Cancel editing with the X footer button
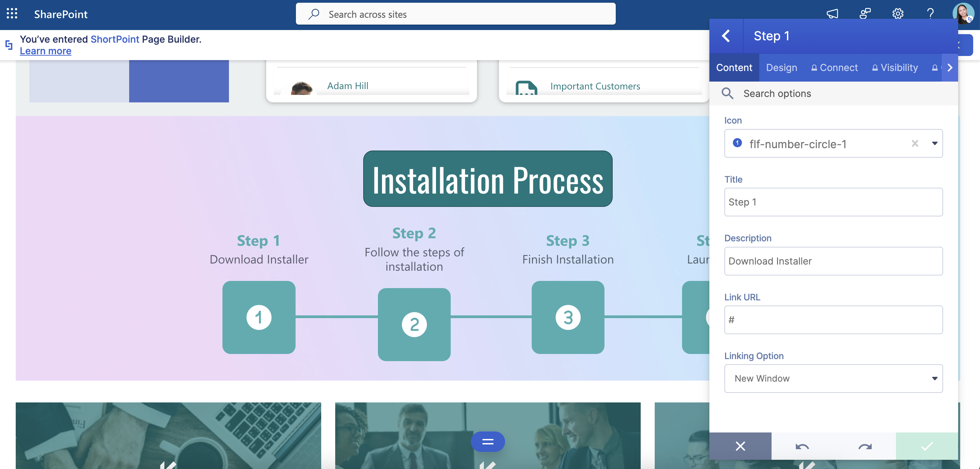 [x=740, y=446]
